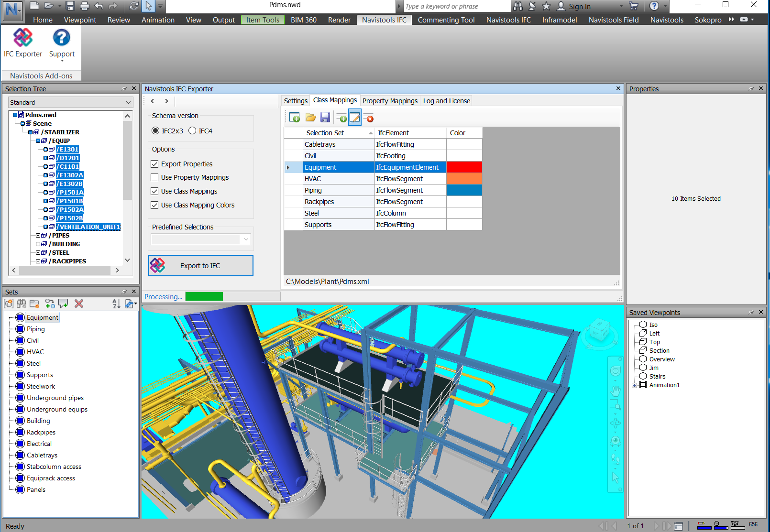
Task: Click the A-Z sort icon in Sets
Action: tap(116, 304)
